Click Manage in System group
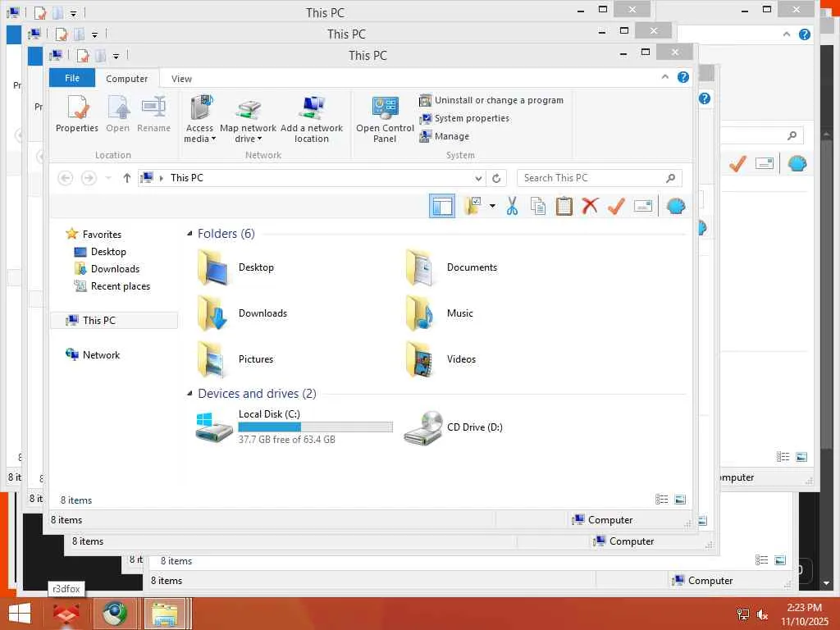Image resolution: width=840 pixels, height=630 pixels. click(x=444, y=137)
